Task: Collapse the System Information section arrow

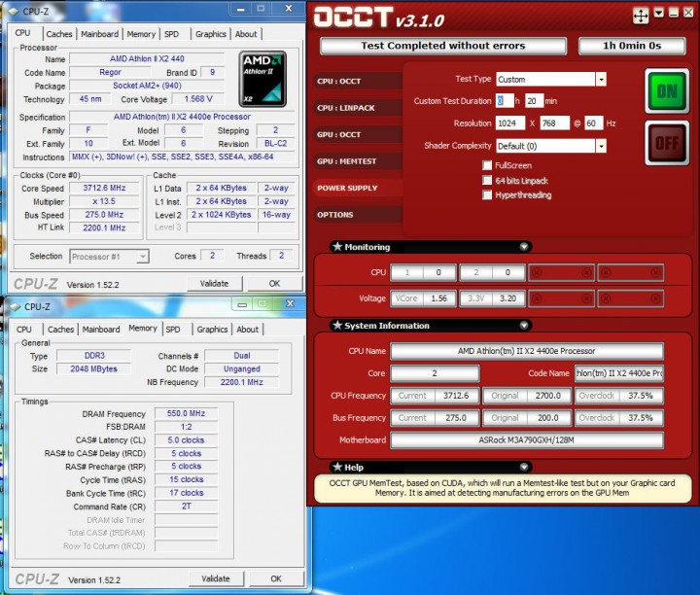Action: click(524, 326)
